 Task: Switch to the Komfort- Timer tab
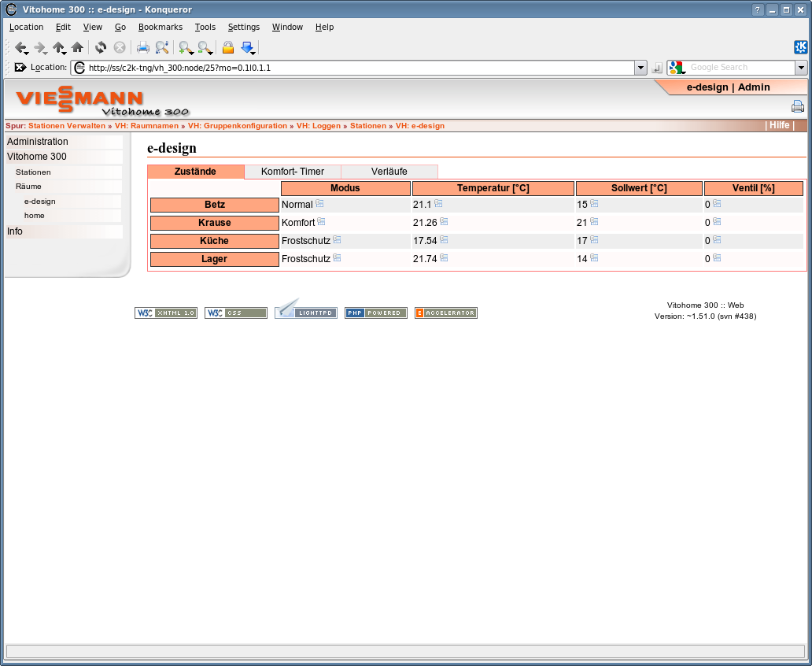[x=293, y=172]
